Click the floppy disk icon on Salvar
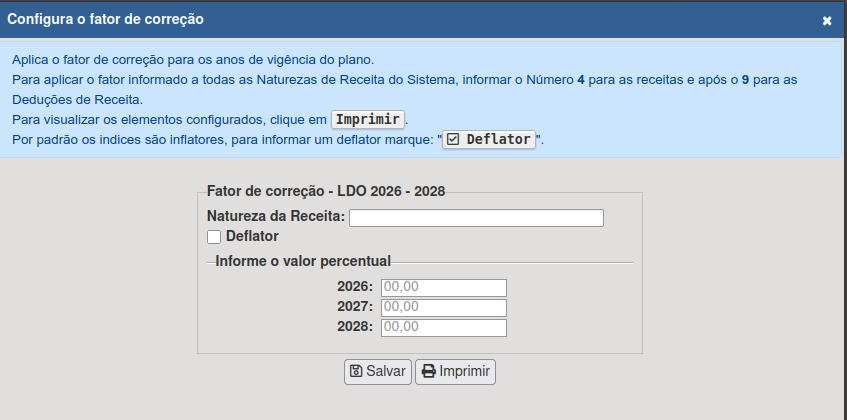The height and width of the screenshot is (420, 847). (355, 372)
